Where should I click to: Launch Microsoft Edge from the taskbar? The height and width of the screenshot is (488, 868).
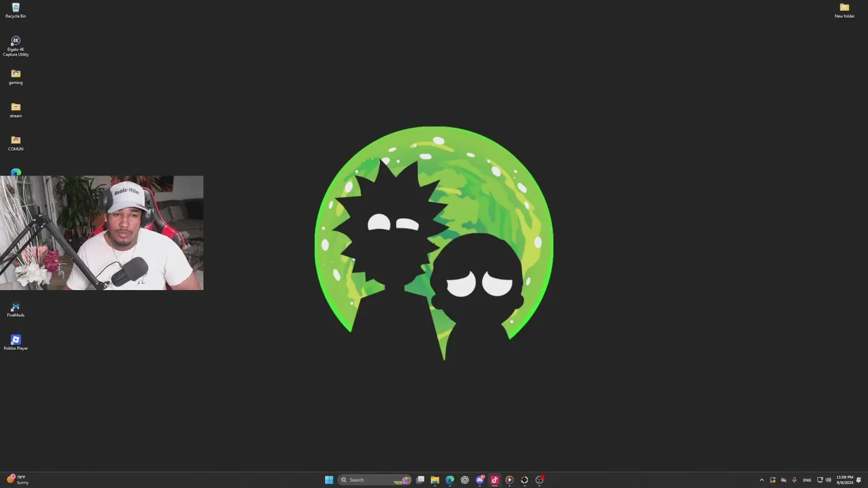tap(450, 480)
